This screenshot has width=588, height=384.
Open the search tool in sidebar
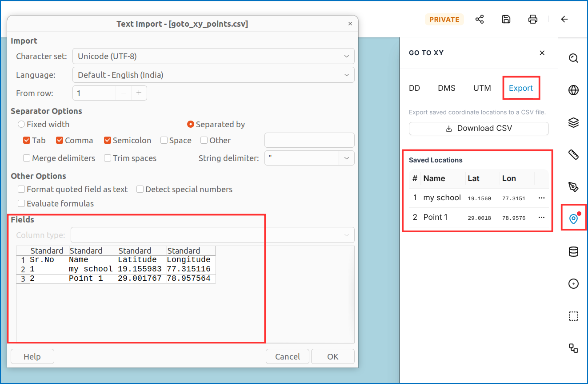tap(574, 58)
